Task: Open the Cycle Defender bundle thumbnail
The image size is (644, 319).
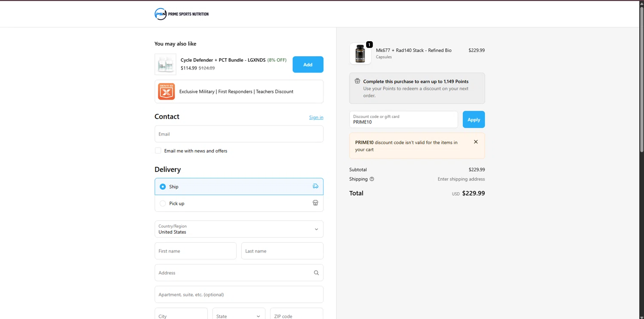Action: (165, 64)
